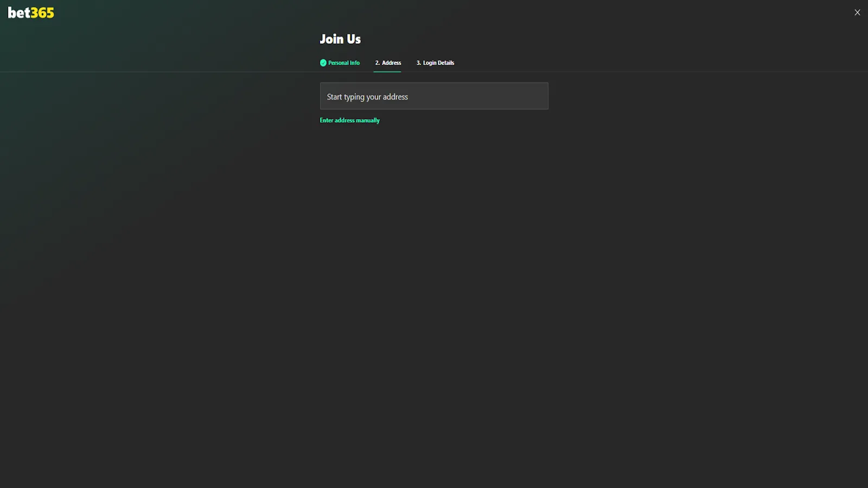Choose manual address entry instead of search
Viewport: 868px width, 488px height.
click(349, 120)
